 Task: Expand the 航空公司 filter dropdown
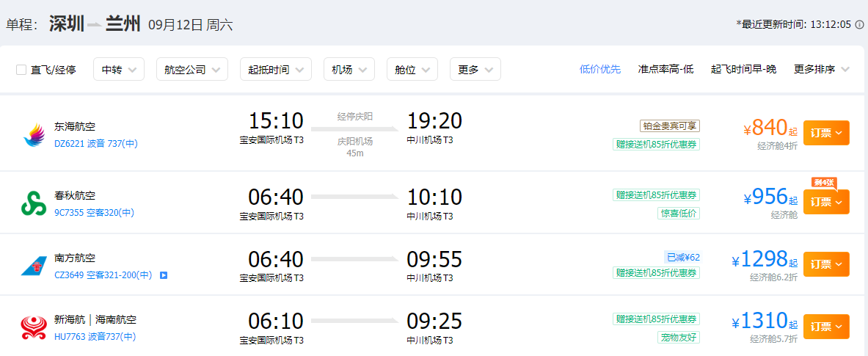click(192, 70)
